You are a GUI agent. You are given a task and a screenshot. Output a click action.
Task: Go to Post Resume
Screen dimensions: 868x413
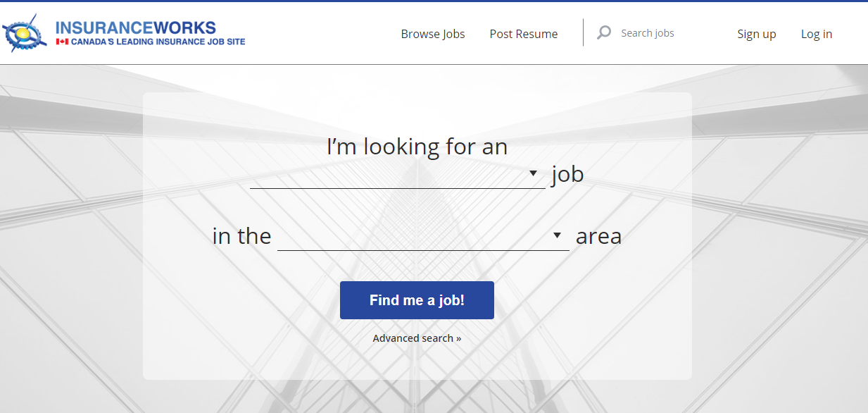click(x=524, y=34)
